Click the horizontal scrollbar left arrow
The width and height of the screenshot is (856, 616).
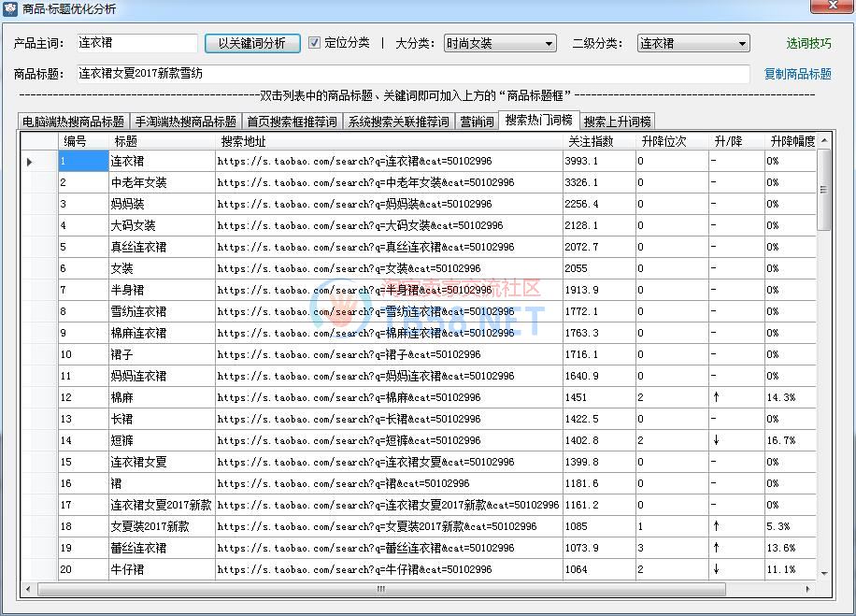point(28,589)
